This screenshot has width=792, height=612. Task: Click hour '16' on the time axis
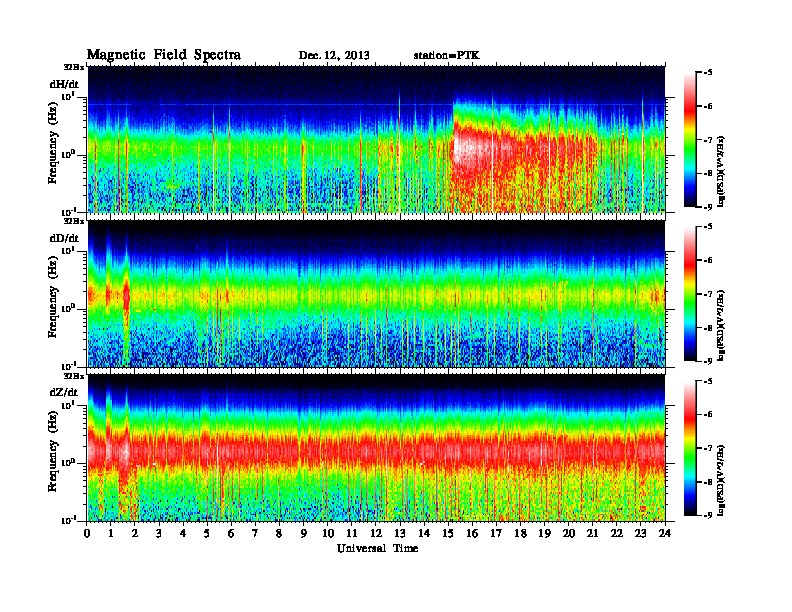[x=472, y=533]
